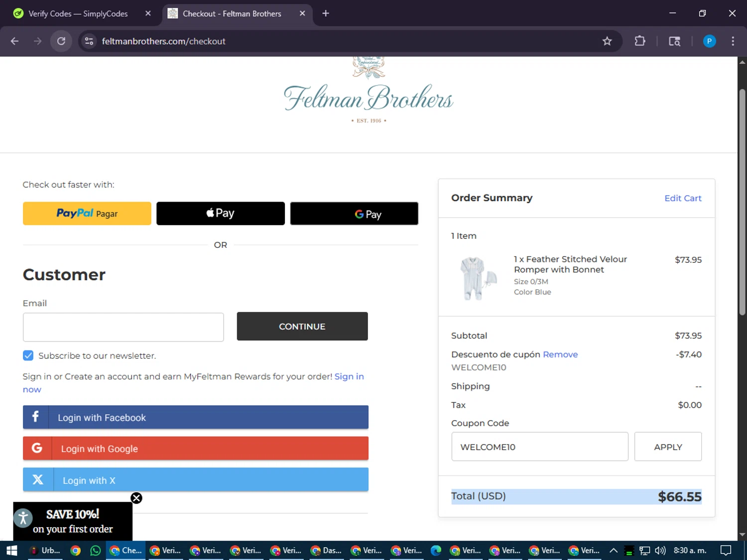
Task: Open the Chrome profile avatar
Action: [709, 41]
